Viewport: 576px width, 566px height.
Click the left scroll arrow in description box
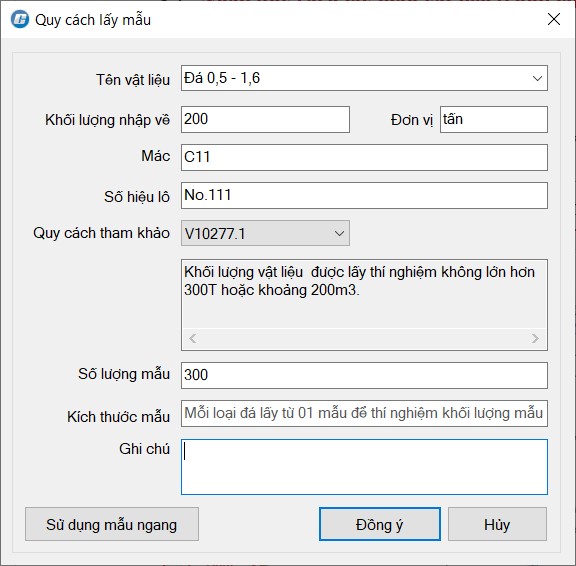[192, 338]
